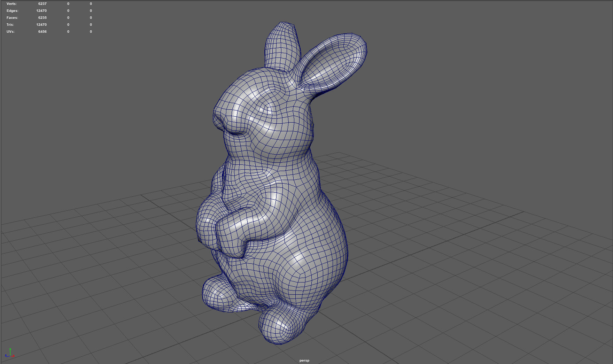Select the "Verts:" heads-up display label
This screenshot has height=364, width=613.
tap(11, 4)
